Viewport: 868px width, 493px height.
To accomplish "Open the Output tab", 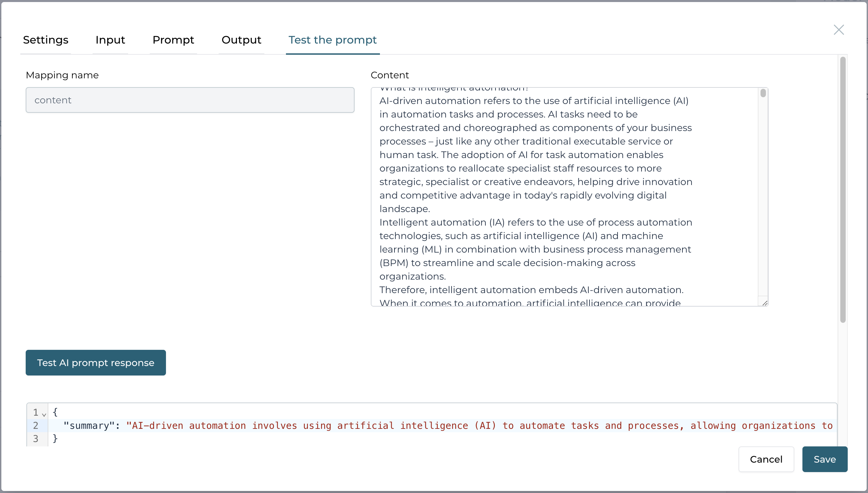I will point(241,40).
